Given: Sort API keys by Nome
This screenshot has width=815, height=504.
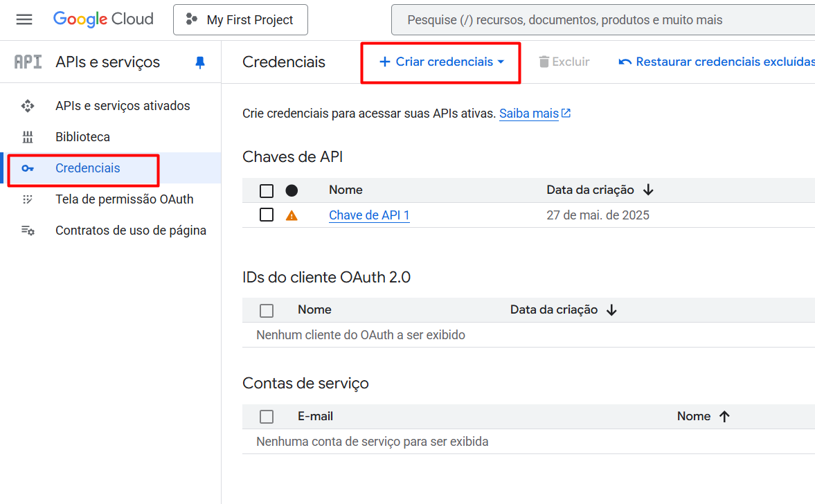Looking at the screenshot, I should coord(346,190).
